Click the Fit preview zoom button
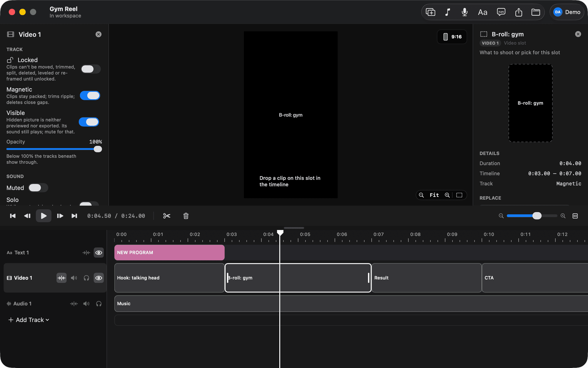Image resolution: width=588 pixels, height=368 pixels. tap(434, 195)
